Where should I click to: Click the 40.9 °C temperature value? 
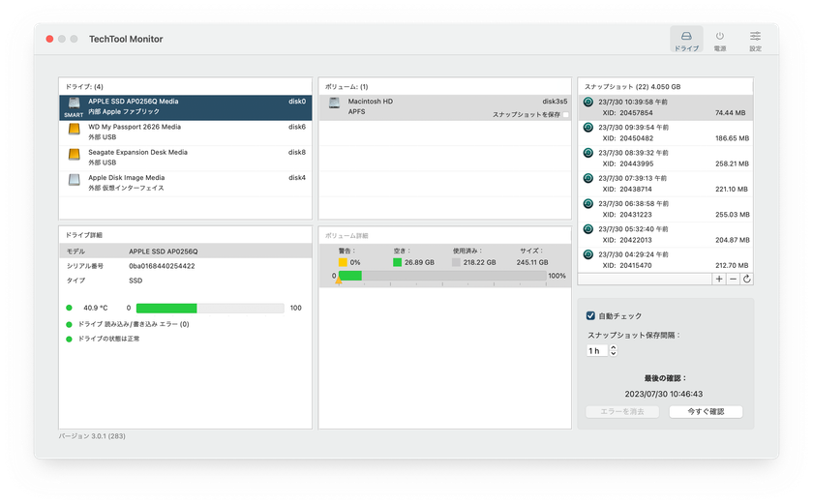pos(96,309)
